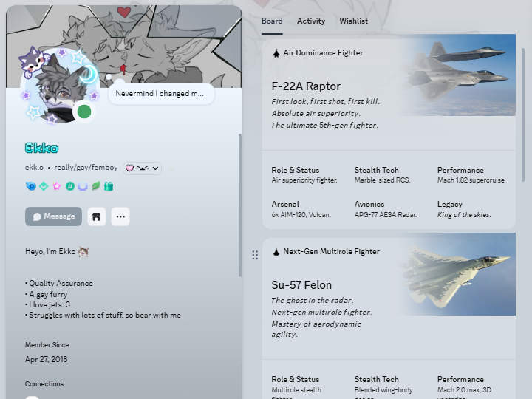Switch to the Board tab

click(272, 21)
